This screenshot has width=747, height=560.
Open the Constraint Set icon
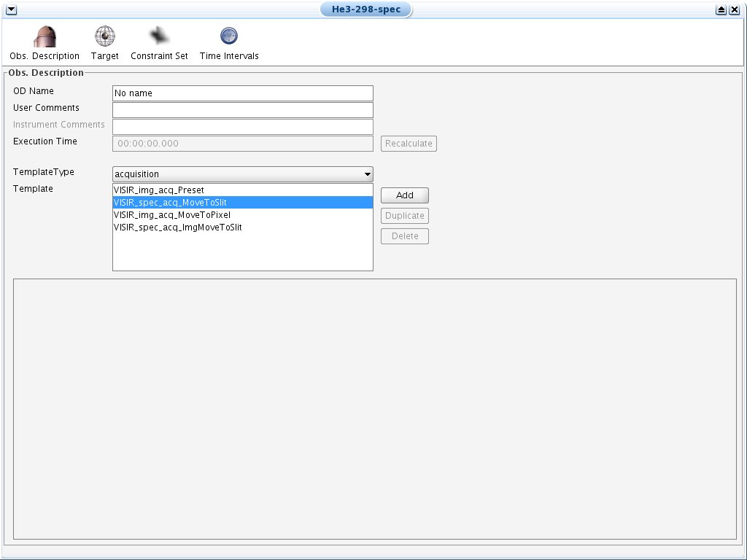click(x=158, y=36)
